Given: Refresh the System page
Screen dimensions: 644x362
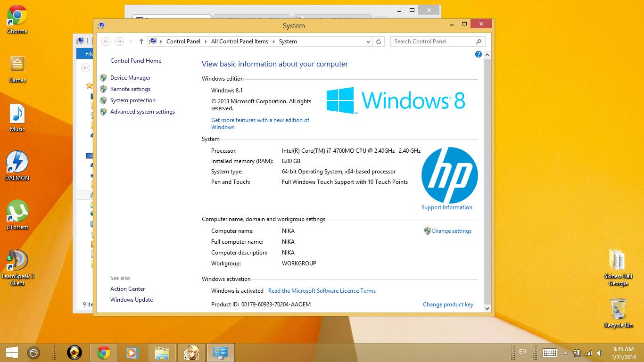Looking at the screenshot, I should 378,41.
